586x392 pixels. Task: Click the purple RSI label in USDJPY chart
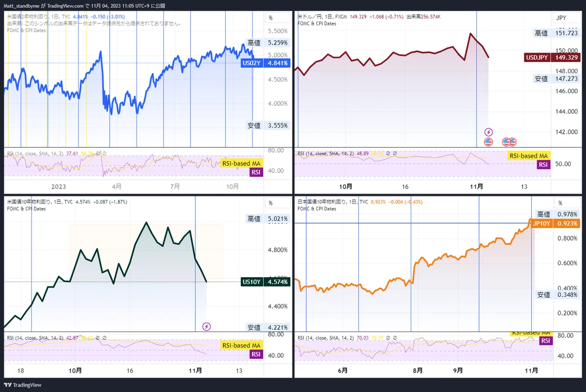(544, 165)
